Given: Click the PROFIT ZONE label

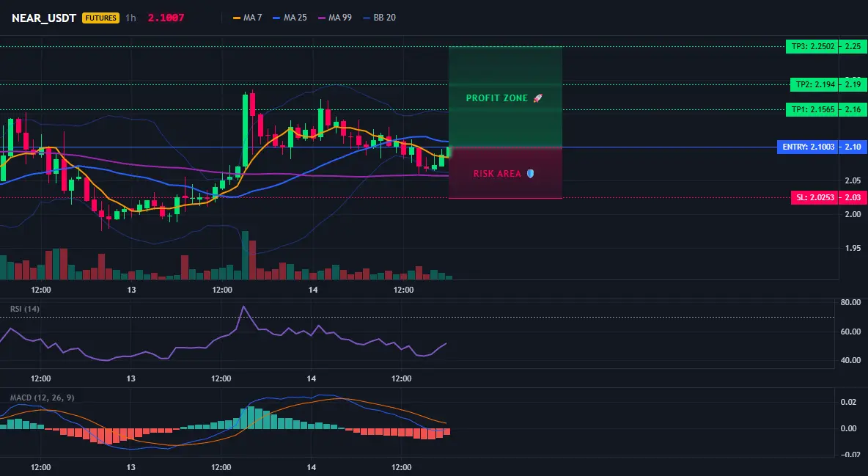Looking at the screenshot, I should pos(496,98).
